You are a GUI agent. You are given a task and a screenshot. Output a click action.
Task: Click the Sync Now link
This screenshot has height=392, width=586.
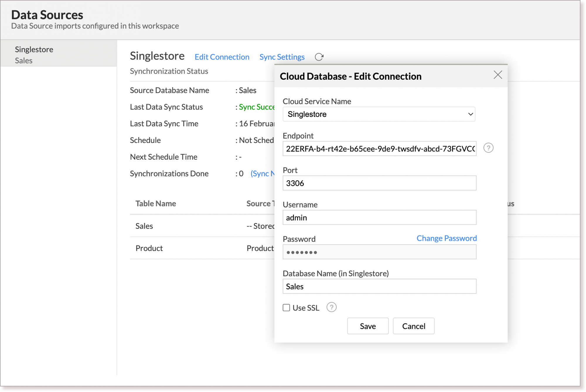263,174
